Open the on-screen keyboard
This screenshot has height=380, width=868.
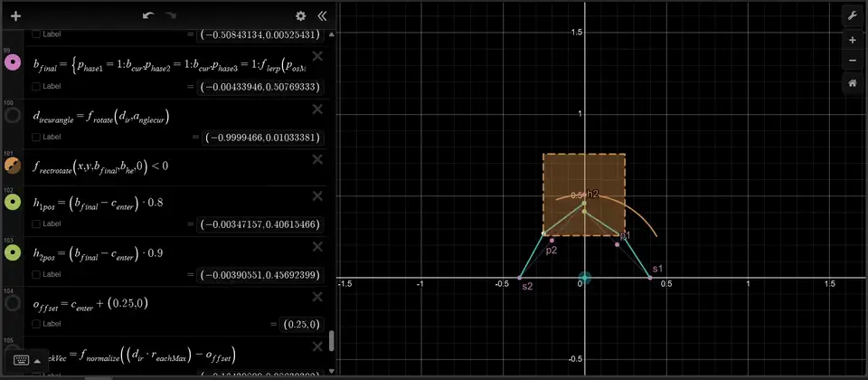pos(22,361)
